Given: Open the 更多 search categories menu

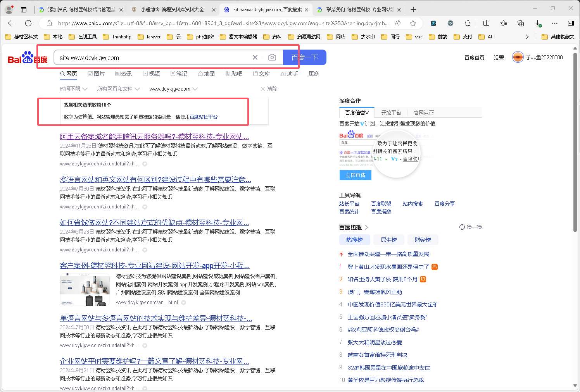Looking at the screenshot, I should pyautogui.click(x=314, y=74).
